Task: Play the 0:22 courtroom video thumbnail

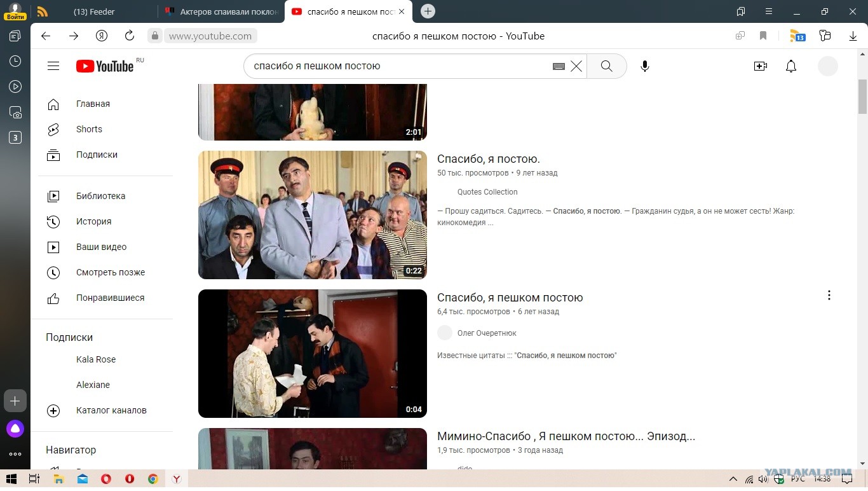Action: pyautogui.click(x=313, y=215)
